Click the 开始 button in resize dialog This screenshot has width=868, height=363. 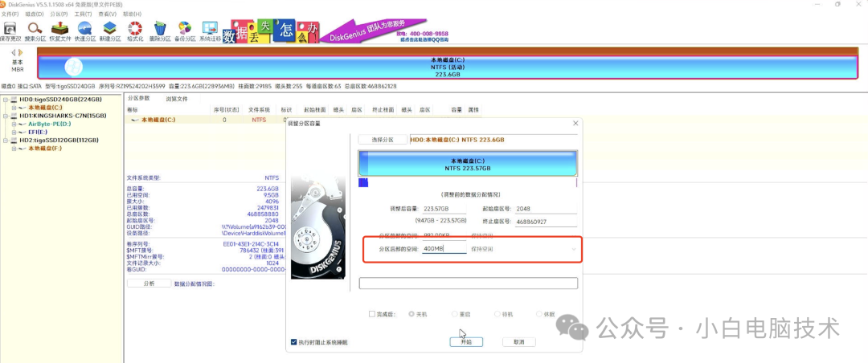coord(466,342)
